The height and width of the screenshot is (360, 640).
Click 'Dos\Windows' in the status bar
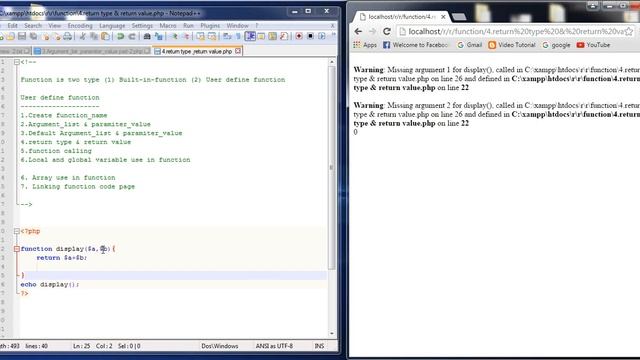(220, 346)
